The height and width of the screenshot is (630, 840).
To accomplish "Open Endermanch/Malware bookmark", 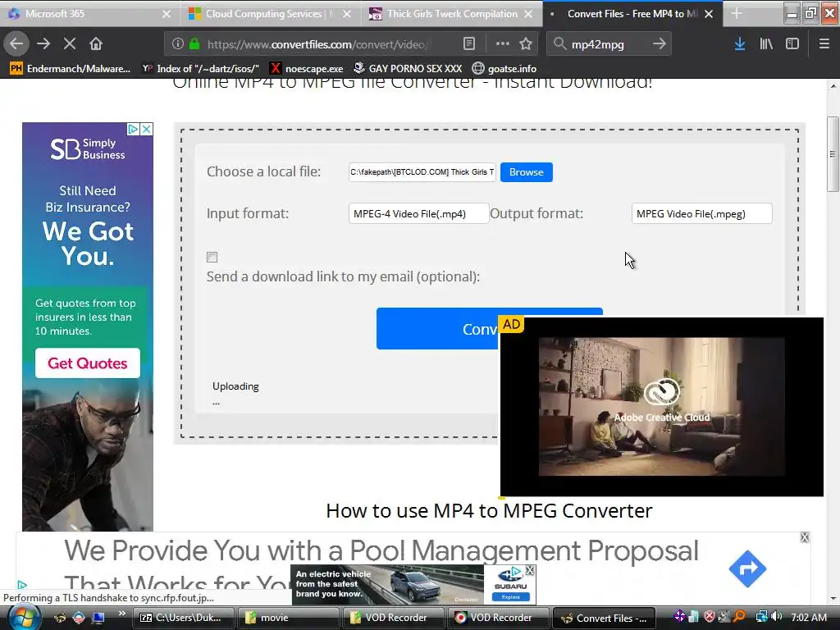I will (x=71, y=69).
